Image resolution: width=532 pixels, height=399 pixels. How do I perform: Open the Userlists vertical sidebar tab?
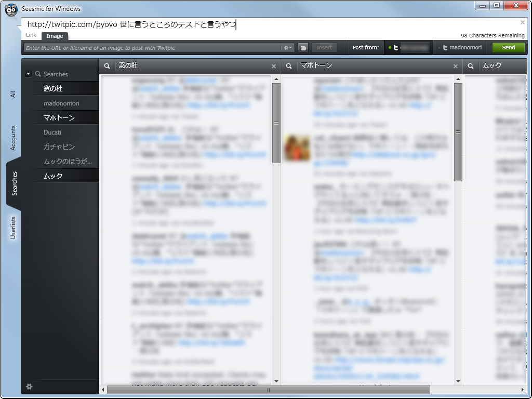click(x=13, y=228)
